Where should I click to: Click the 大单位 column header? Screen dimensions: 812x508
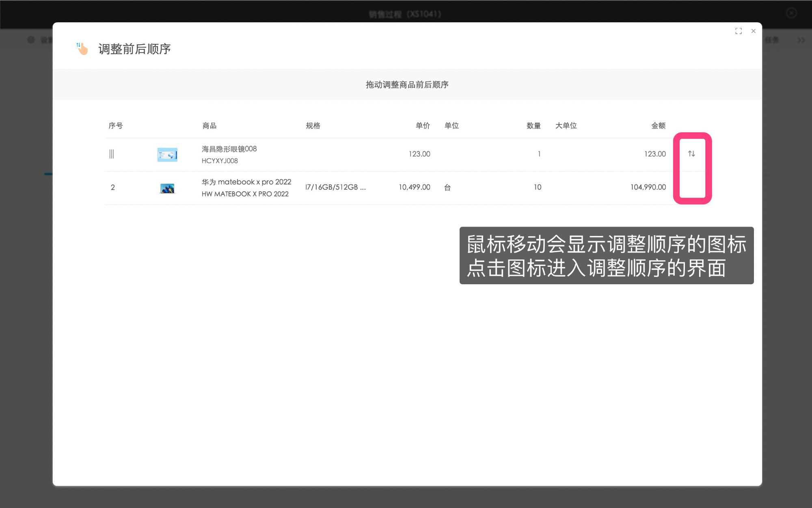[x=566, y=125]
